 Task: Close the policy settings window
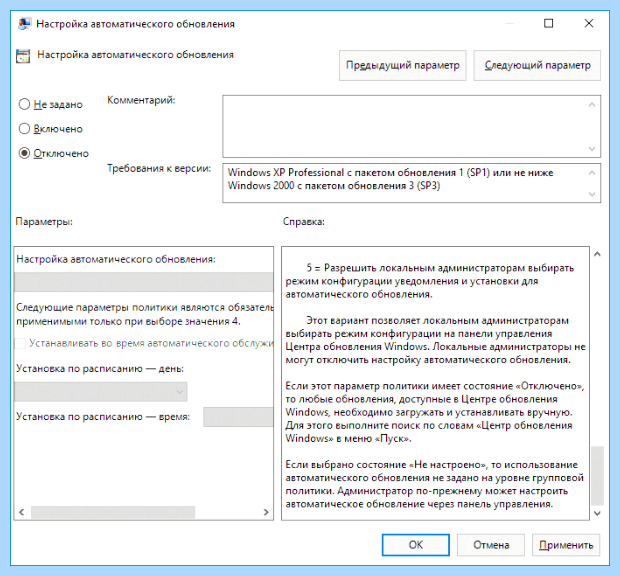coord(589,23)
